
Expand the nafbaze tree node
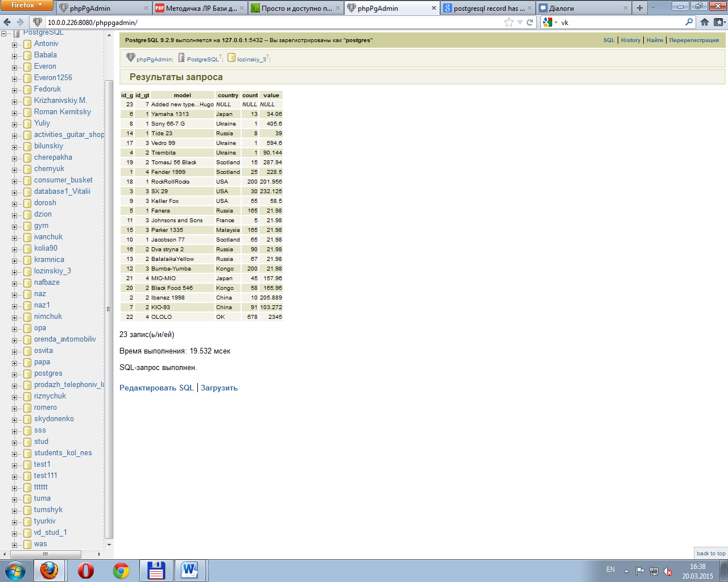tap(14, 283)
